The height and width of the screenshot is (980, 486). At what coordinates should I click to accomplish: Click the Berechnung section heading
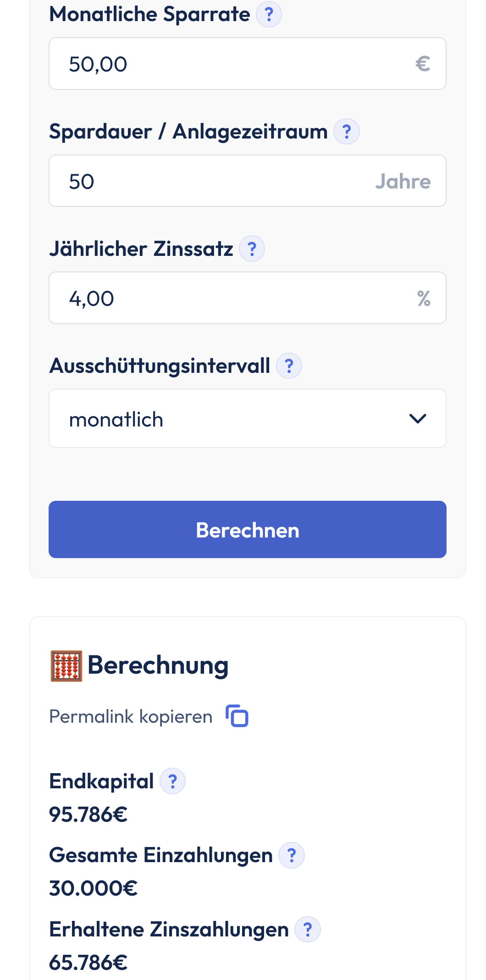click(158, 665)
